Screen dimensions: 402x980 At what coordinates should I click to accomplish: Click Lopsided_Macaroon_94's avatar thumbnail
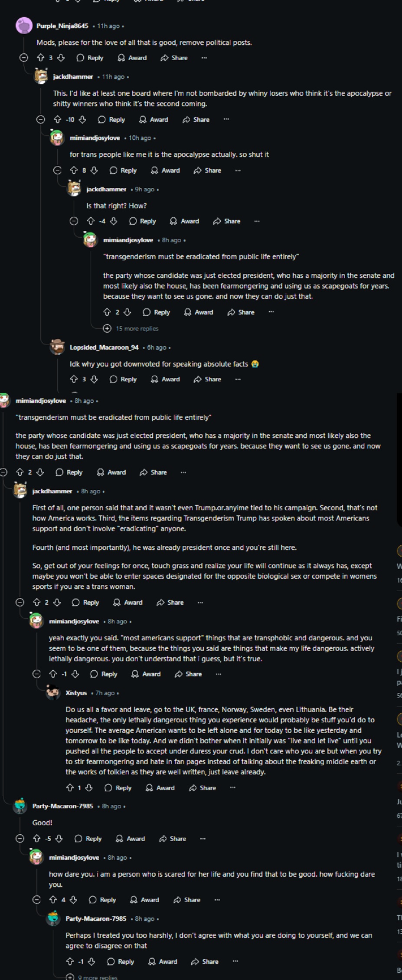57,347
